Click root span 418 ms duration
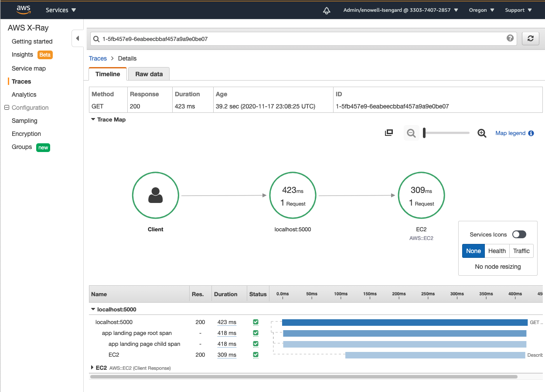This screenshot has height=392, width=545. click(x=227, y=333)
